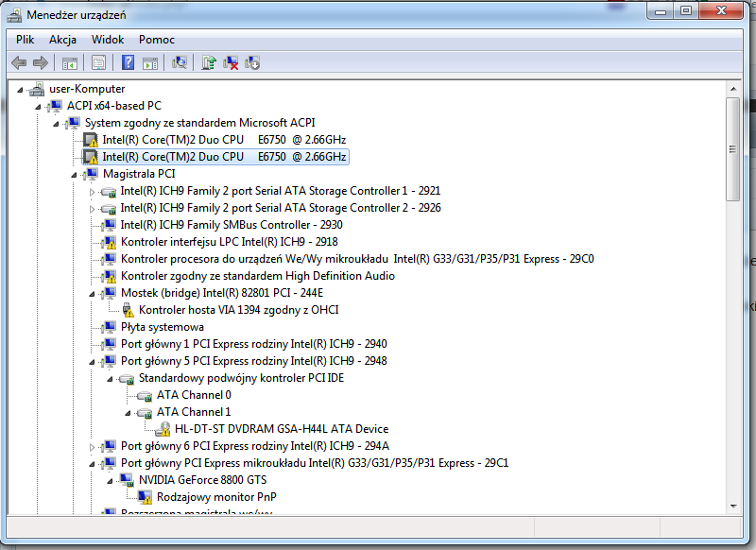
Task: Collapse Port główny PCI Express 29C1 node
Action: pos(92,464)
